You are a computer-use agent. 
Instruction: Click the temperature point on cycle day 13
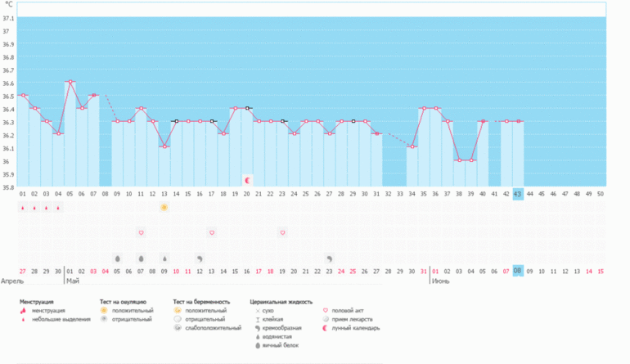point(164,147)
